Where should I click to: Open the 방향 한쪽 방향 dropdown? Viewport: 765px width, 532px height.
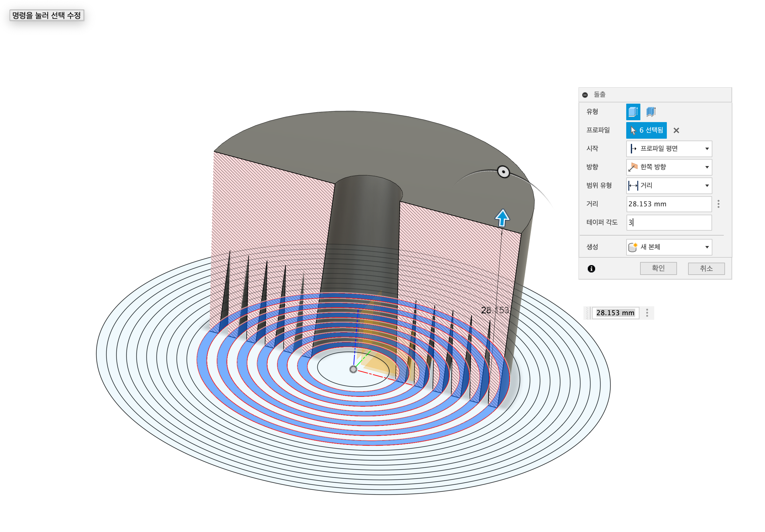tap(669, 167)
